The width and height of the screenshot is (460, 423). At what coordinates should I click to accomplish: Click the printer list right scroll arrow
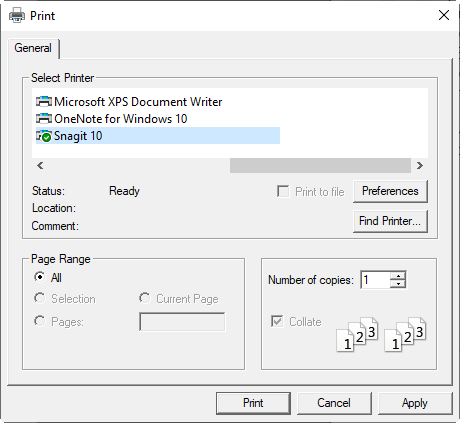pyautogui.click(x=420, y=165)
